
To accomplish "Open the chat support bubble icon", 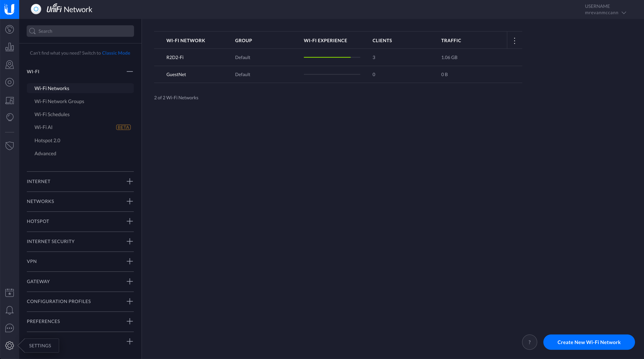I will pos(10,328).
